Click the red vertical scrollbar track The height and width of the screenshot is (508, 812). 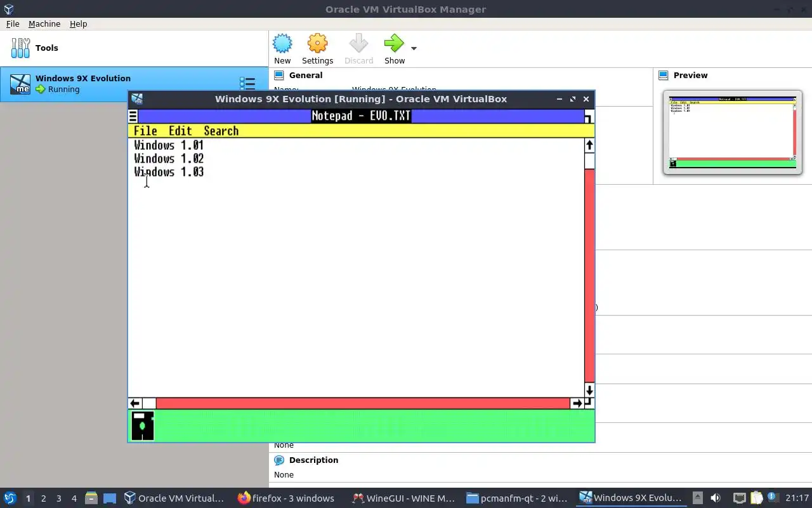(589, 276)
